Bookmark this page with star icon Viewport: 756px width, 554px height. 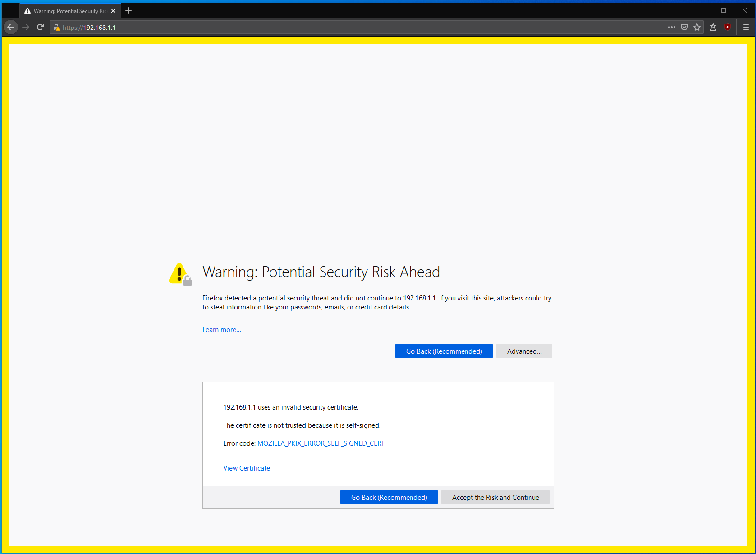[697, 27]
